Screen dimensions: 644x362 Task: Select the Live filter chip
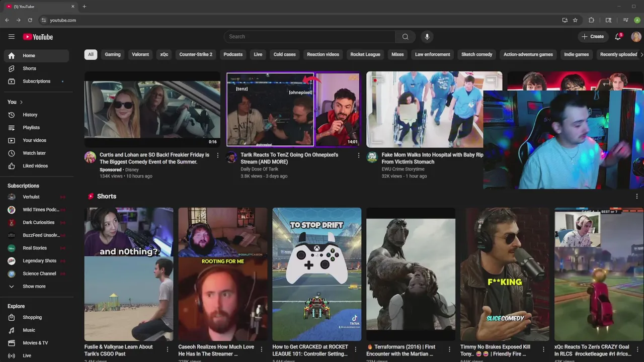258,54
